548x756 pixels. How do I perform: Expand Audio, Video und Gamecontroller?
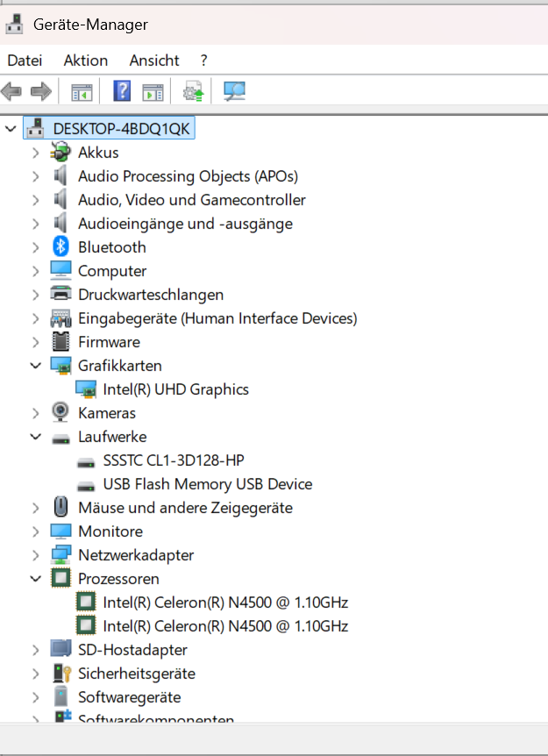point(36,200)
